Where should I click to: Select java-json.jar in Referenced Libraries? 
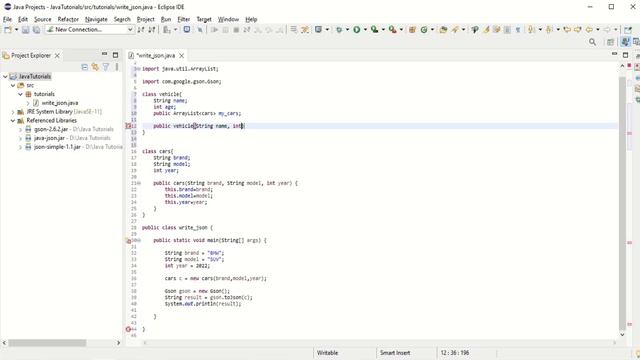click(49, 138)
